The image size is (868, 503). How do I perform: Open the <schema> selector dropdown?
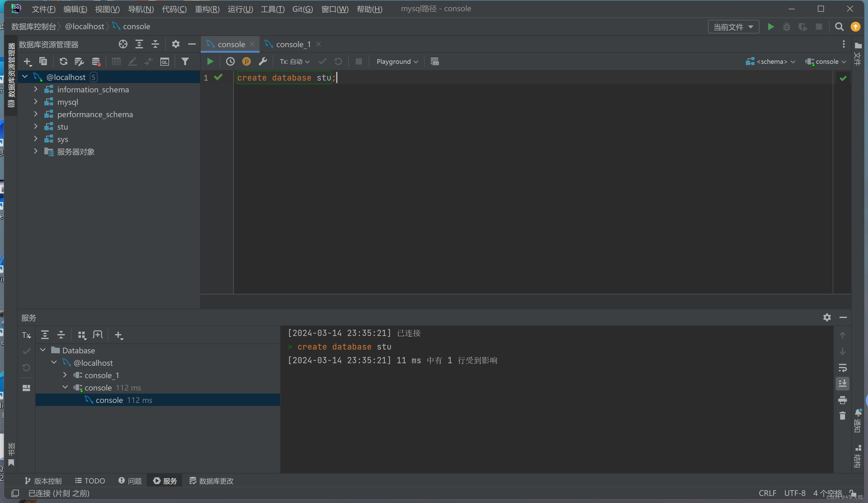[771, 62]
